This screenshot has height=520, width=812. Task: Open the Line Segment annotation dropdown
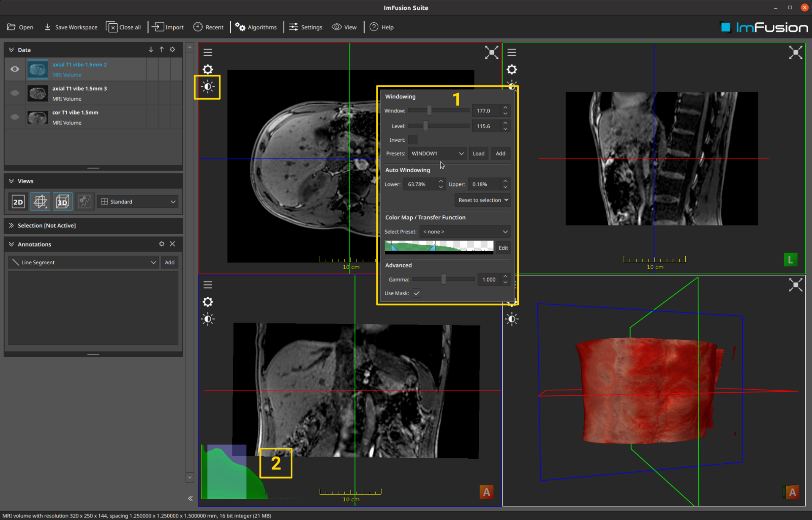coord(83,263)
